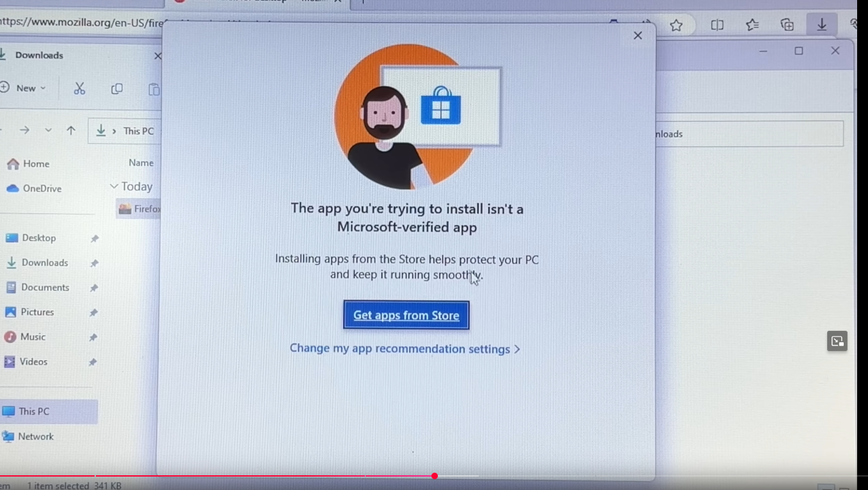Viewport: 868px width, 490px height.
Task: Click the Copy icon in Explorer toolbar
Action: (x=117, y=89)
